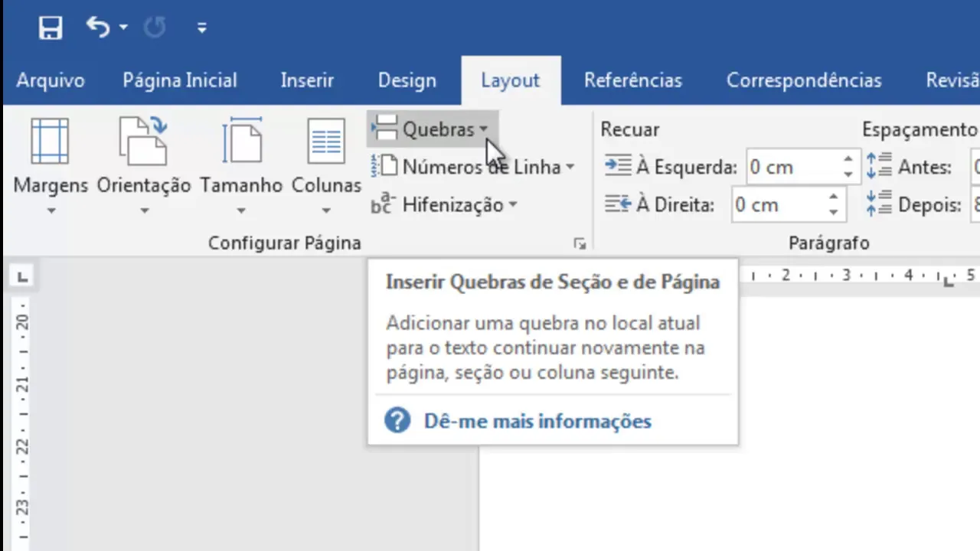Viewport: 980px width, 551px height.
Task: Click the Orientação page orientation icon
Action: [143, 142]
